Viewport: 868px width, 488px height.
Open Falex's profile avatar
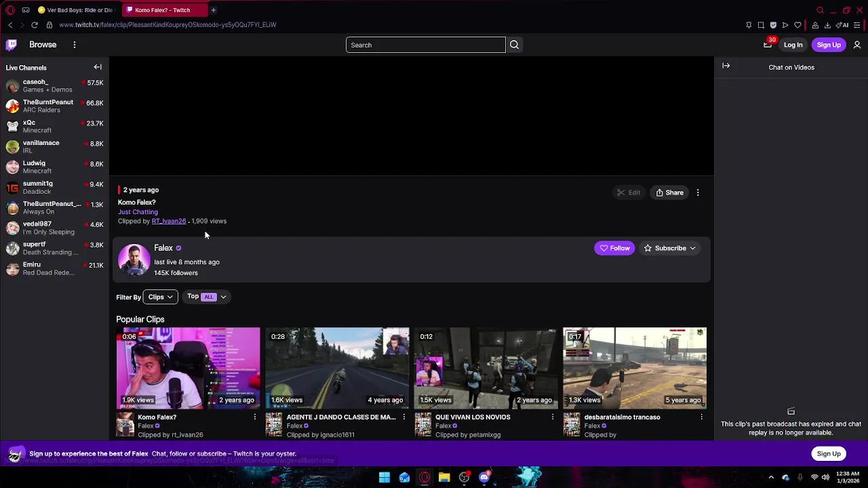click(x=134, y=260)
